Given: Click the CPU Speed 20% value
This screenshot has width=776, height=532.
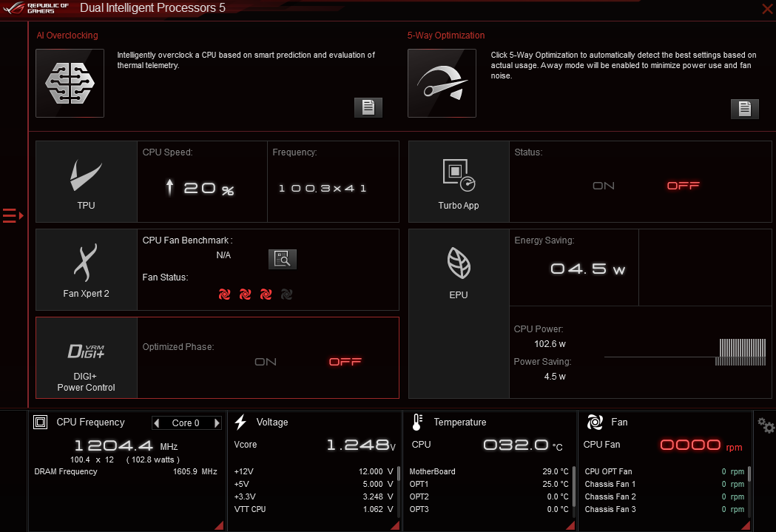Looking at the screenshot, I should [200, 188].
